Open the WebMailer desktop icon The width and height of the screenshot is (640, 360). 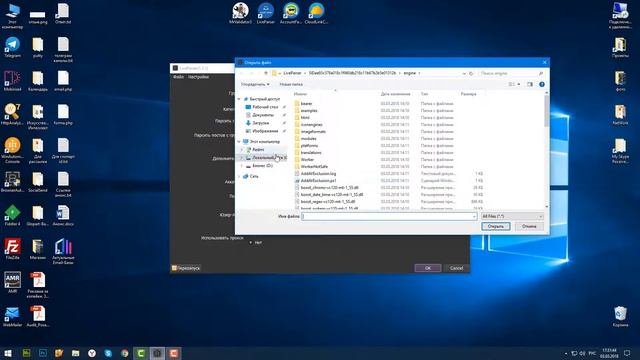click(12, 317)
